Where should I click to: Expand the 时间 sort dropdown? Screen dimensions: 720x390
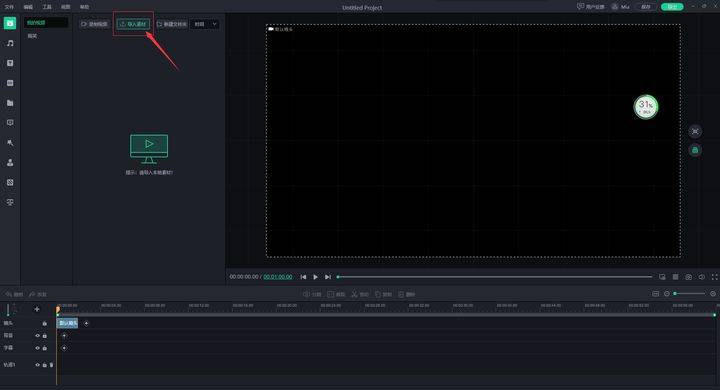click(x=205, y=24)
